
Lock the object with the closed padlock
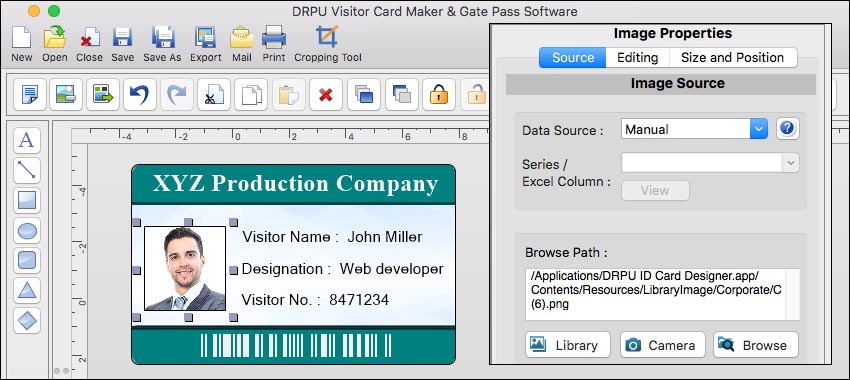pos(439,95)
